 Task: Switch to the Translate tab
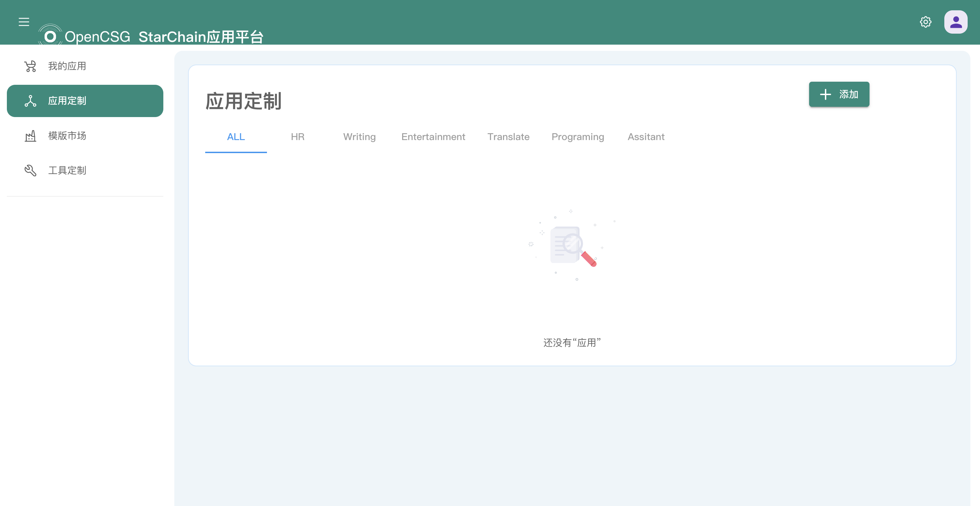click(508, 137)
